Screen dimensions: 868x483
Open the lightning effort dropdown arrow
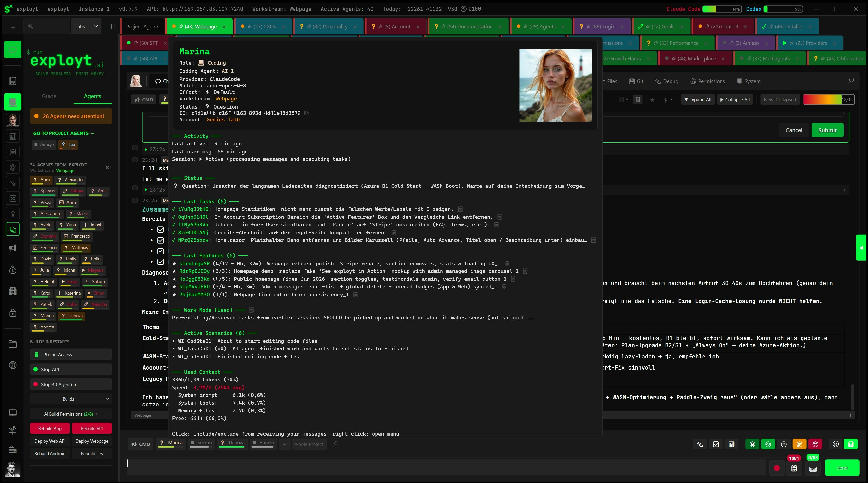[672, 100]
